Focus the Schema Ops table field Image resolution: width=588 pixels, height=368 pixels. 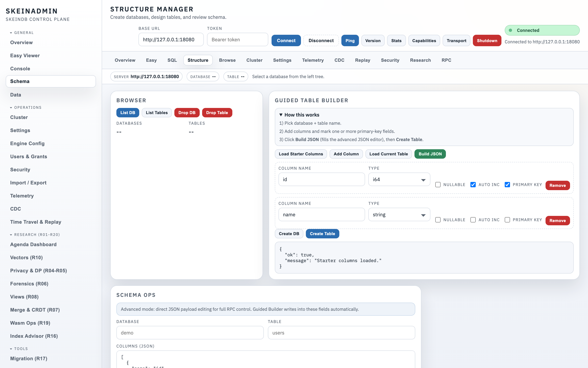341,333
